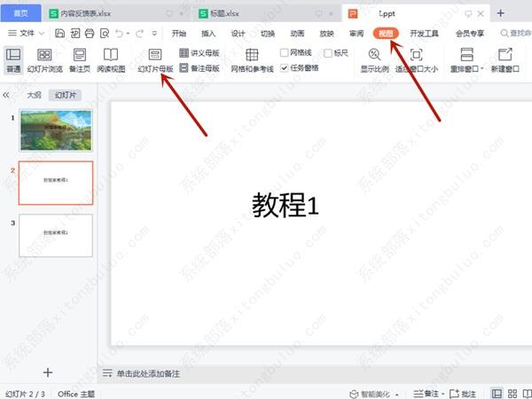Select slide 2 thumbnail

pyautogui.click(x=56, y=184)
